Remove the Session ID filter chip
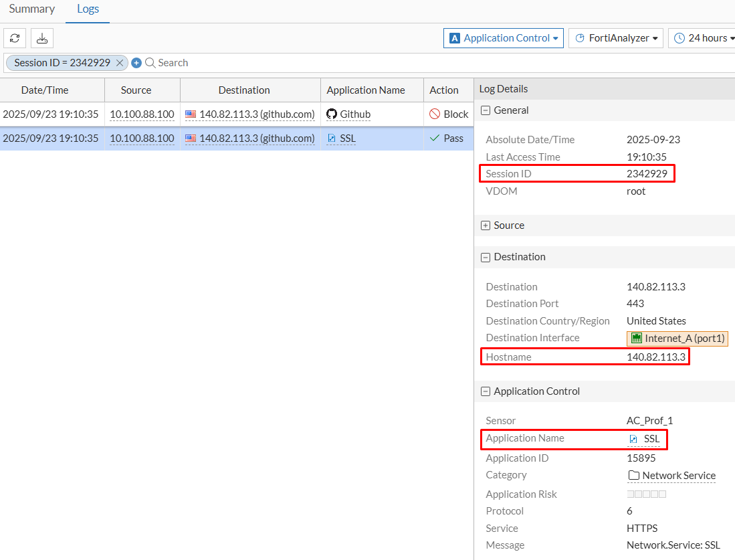The image size is (735, 560). 120,62
